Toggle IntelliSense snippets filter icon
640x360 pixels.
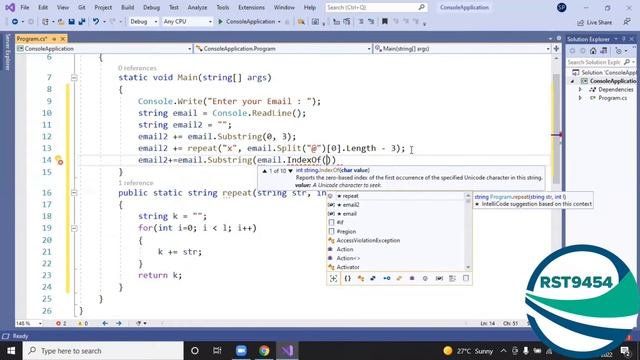click(466, 278)
